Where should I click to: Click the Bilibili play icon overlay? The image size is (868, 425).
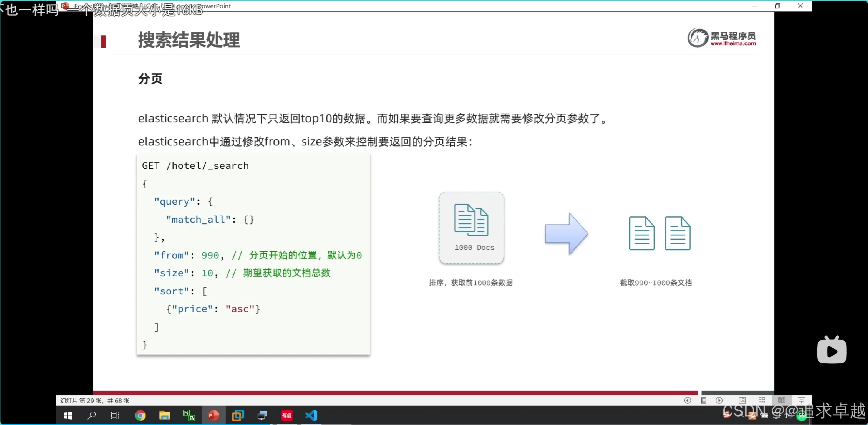pyautogui.click(x=832, y=350)
